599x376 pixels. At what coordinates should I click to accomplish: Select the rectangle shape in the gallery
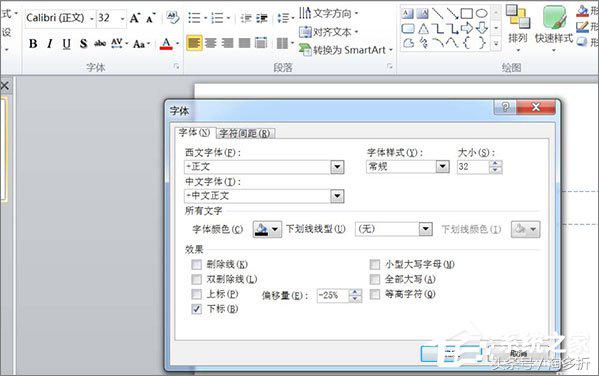pos(466,14)
